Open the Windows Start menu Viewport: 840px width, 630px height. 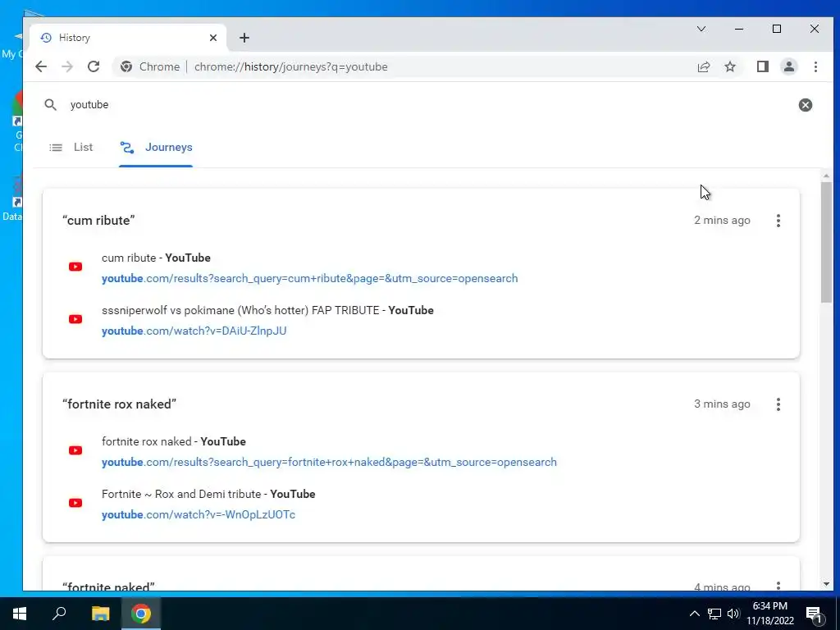coord(20,614)
